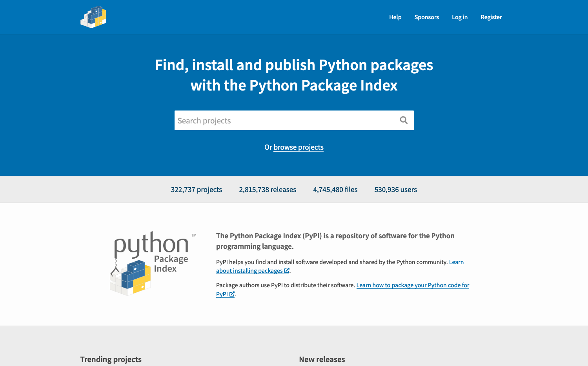Click the '2,815,738 releases' statistic
This screenshot has width=588, height=366.
(x=268, y=190)
